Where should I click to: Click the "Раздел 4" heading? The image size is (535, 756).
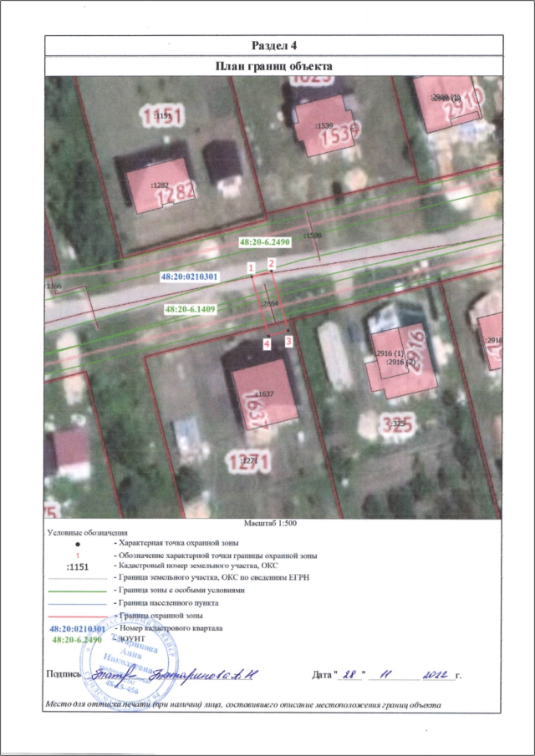point(275,44)
